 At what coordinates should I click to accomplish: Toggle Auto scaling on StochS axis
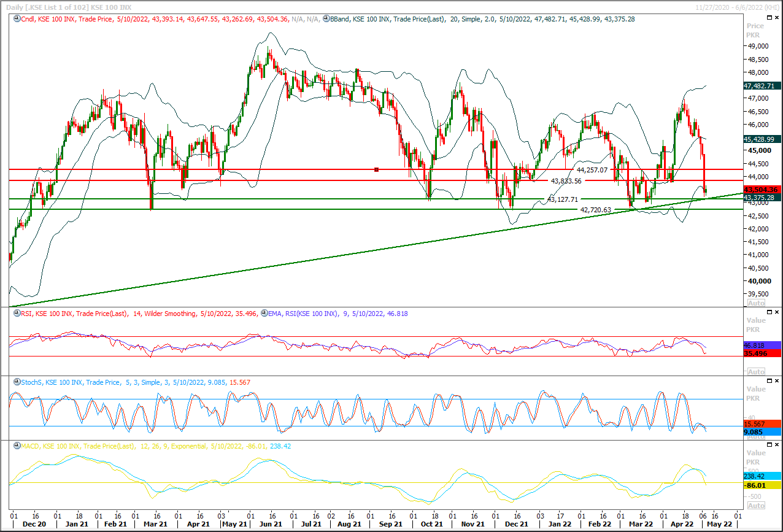click(x=756, y=436)
